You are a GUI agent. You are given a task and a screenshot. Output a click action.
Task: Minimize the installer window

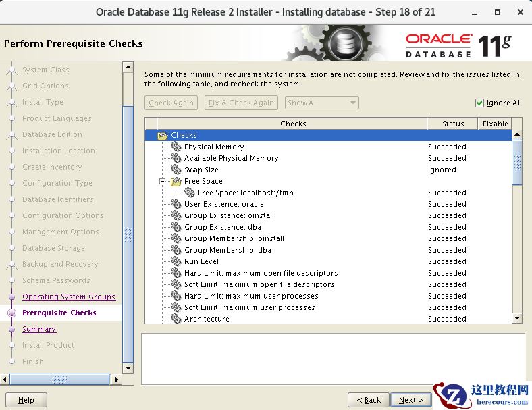pos(475,13)
